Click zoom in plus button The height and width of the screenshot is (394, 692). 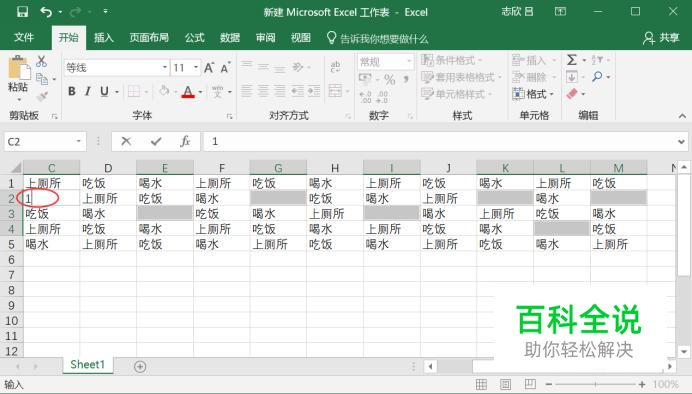642,384
